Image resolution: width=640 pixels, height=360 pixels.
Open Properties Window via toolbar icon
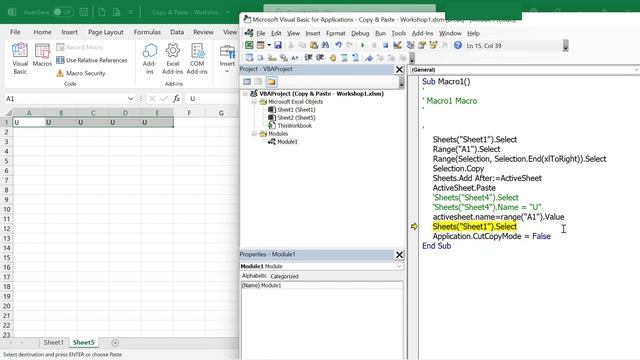pyautogui.click(x=422, y=45)
